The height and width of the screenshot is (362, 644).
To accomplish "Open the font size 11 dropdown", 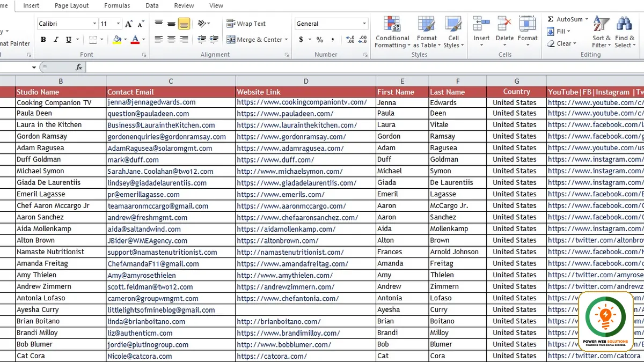I will tap(119, 24).
